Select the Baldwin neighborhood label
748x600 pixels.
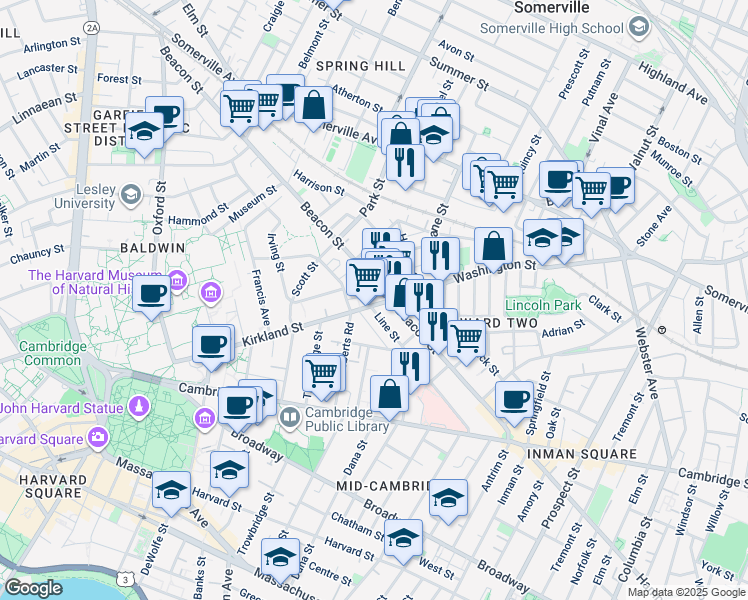(x=153, y=248)
